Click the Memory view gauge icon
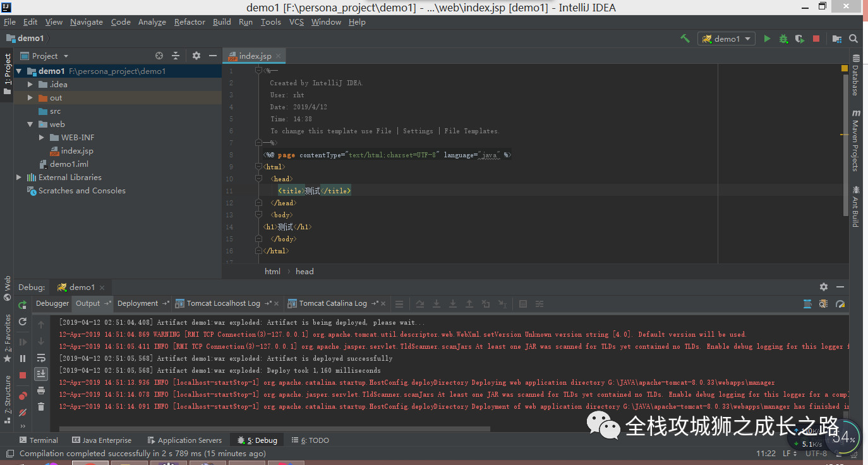Image resolution: width=868 pixels, height=465 pixels. point(840,304)
